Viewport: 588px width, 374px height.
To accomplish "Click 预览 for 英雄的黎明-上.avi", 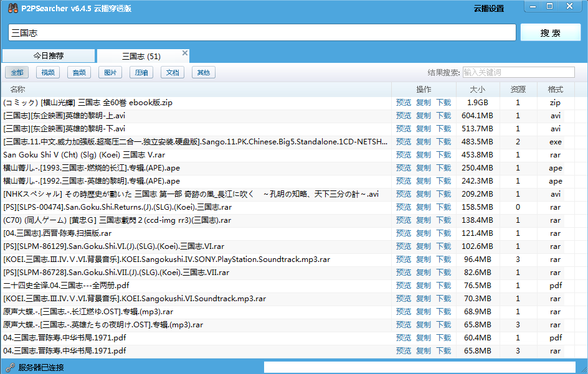I will tap(404, 116).
